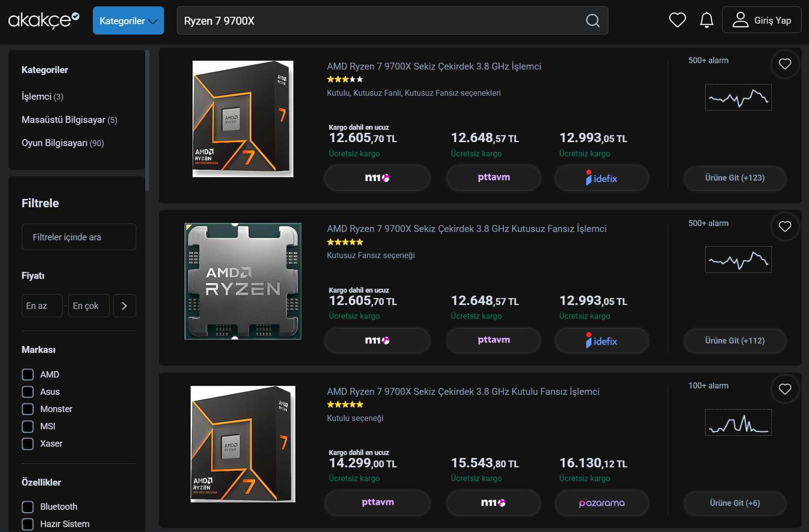Image resolution: width=809 pixels, height=532 pixels.
Task: Click the 'Kutulu seçeneği' text
Action: (355, 418)
